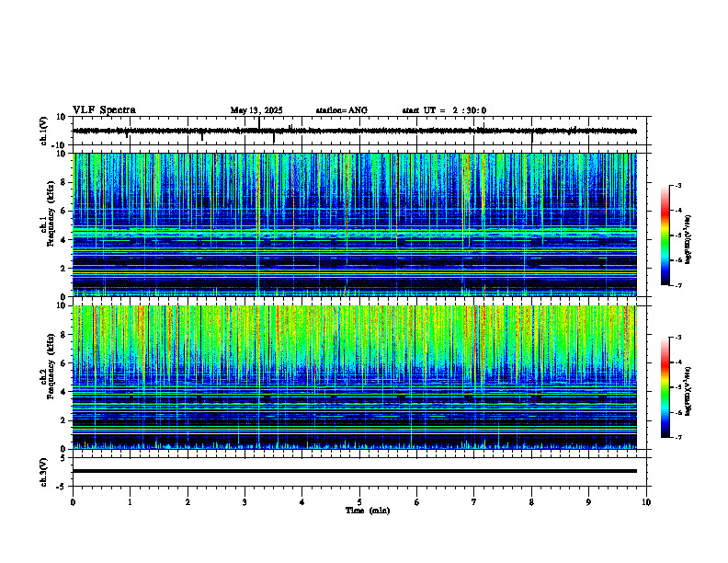
Task: Click the time axis tick label "2"
Action: point(188,502)
